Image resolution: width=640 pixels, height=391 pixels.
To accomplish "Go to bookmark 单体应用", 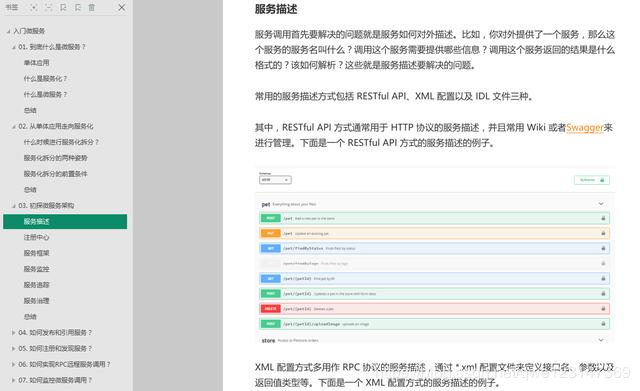I will click(36, 63).
